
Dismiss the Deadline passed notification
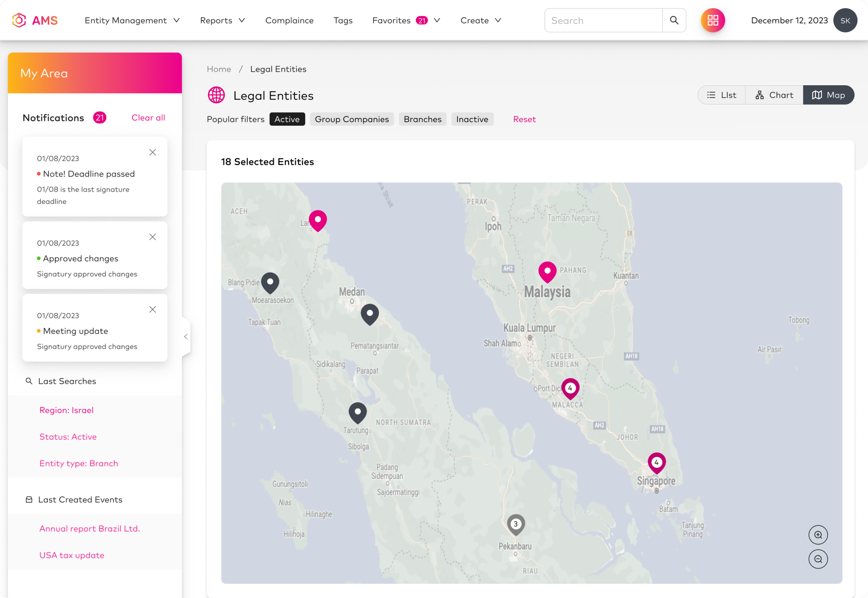153,152
